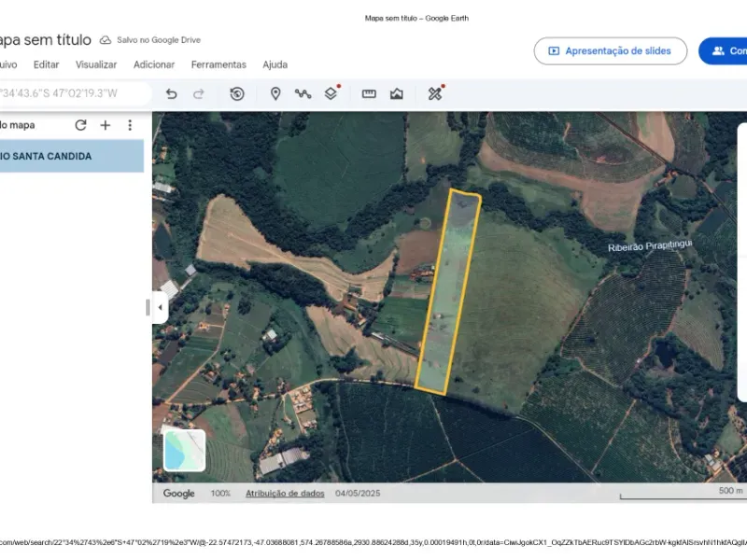747x560 pixels.
Task: Refresh the map project list
Action: (80, 124)
